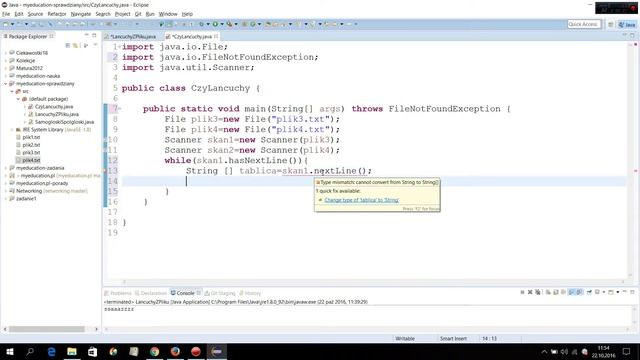Image resolution: width=640 pixels, height=360 pixels.
Task: Collapse the myeducation-sprawdziany project
Action: point(6,84)
